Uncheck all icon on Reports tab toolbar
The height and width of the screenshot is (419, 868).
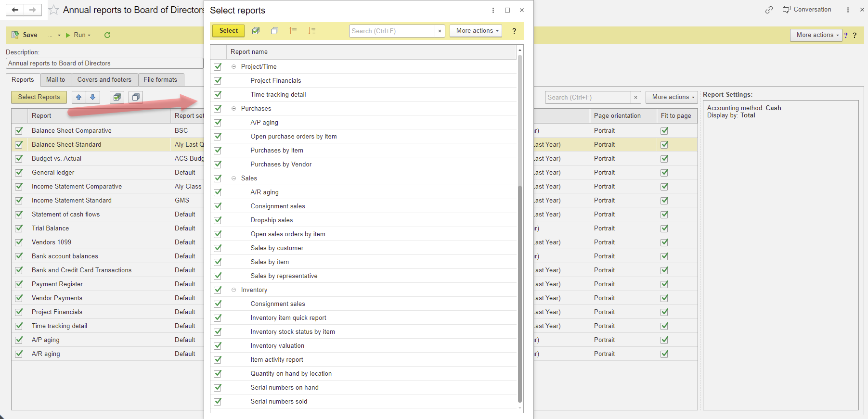(x=136, y=97)
